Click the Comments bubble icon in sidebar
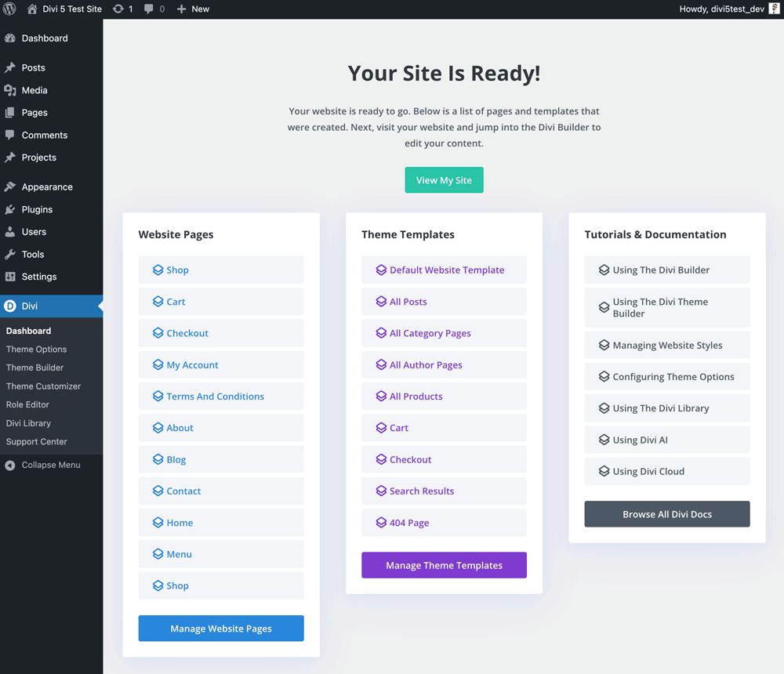The image size is (784, 674). coord(10,135)
